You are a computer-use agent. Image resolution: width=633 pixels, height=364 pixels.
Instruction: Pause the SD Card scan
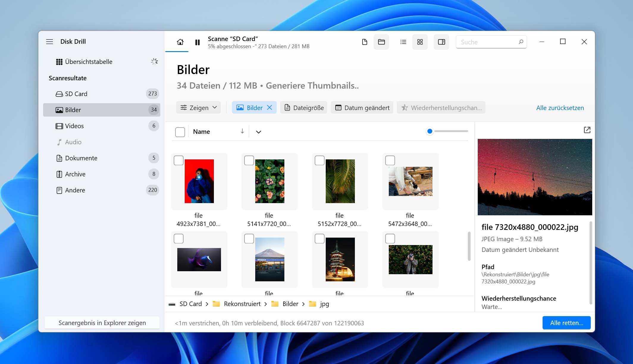point(197,42)
